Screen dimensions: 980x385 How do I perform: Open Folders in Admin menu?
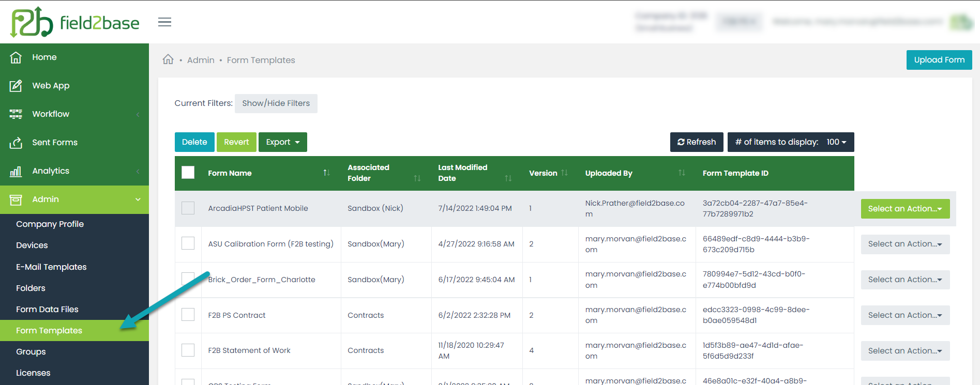(x=31, y=288)
